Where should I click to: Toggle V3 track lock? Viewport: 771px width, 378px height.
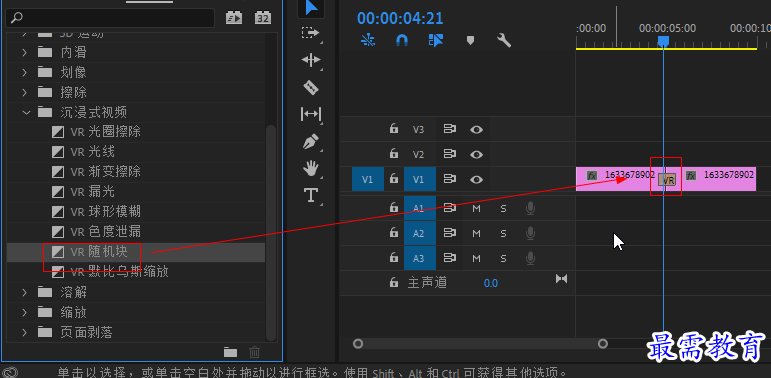(x=393, y=129)
